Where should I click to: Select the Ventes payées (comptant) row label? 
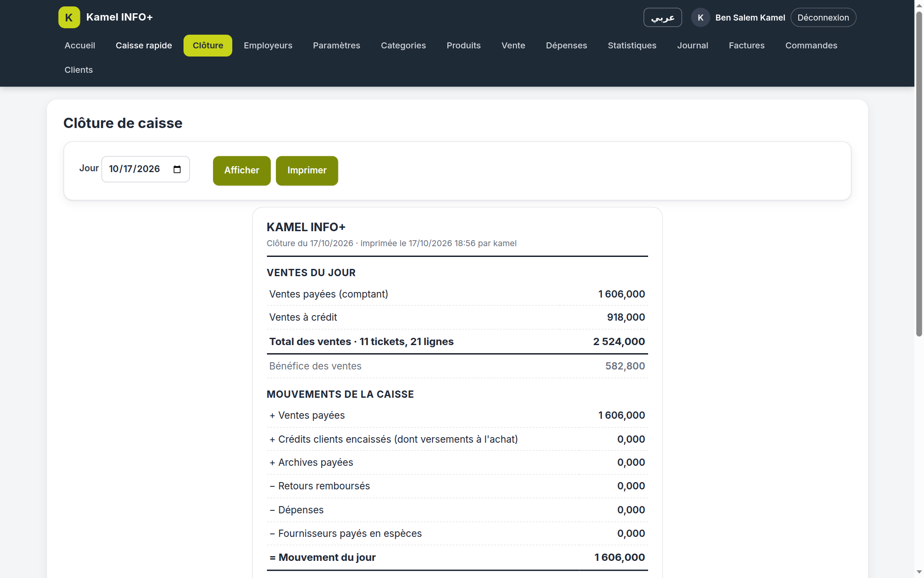[329, 294]
